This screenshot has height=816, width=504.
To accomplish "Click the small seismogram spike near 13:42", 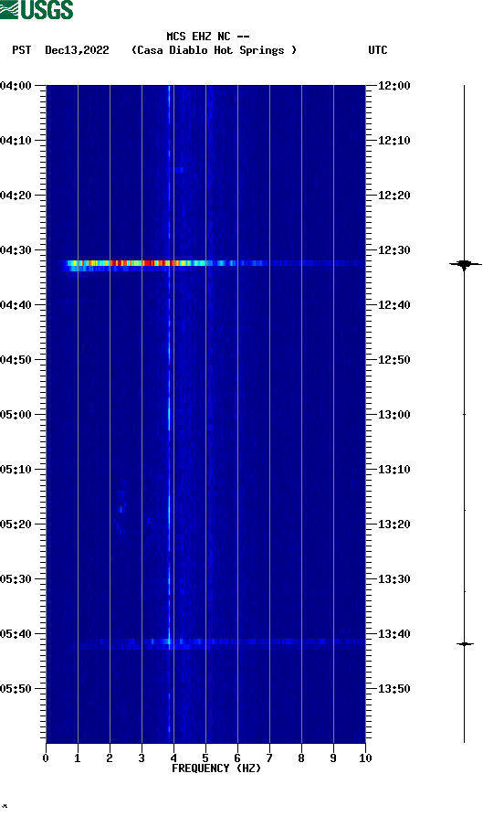I will pyautogui.click(x=465, y=644).
